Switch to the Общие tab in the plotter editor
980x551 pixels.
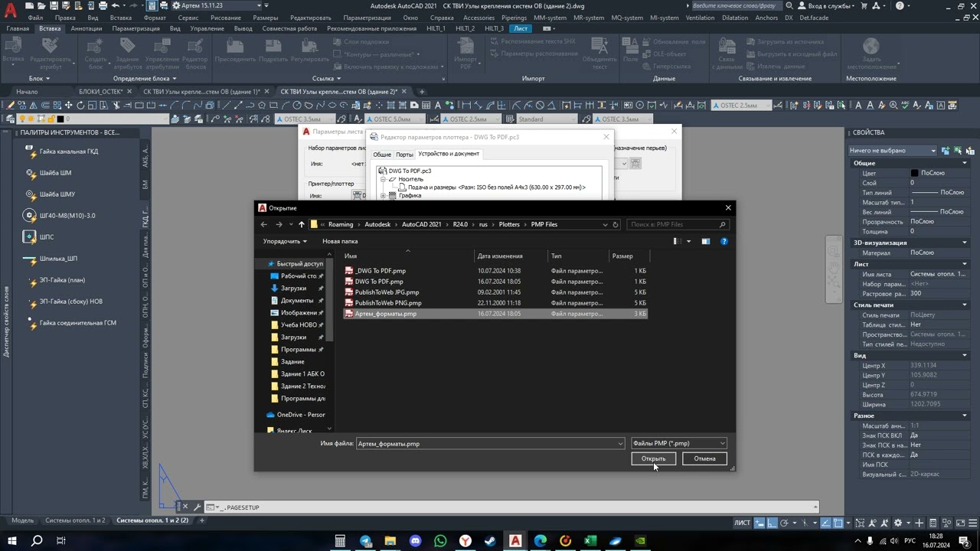tap(382, 154)
